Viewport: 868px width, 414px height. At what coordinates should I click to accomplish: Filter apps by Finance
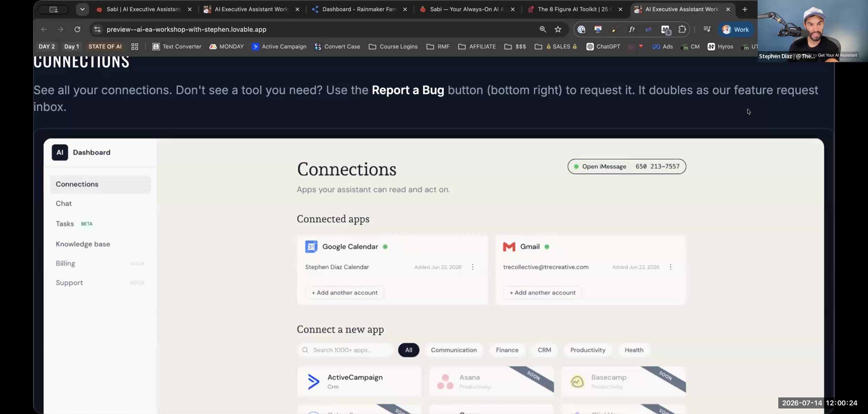point(507,350)
